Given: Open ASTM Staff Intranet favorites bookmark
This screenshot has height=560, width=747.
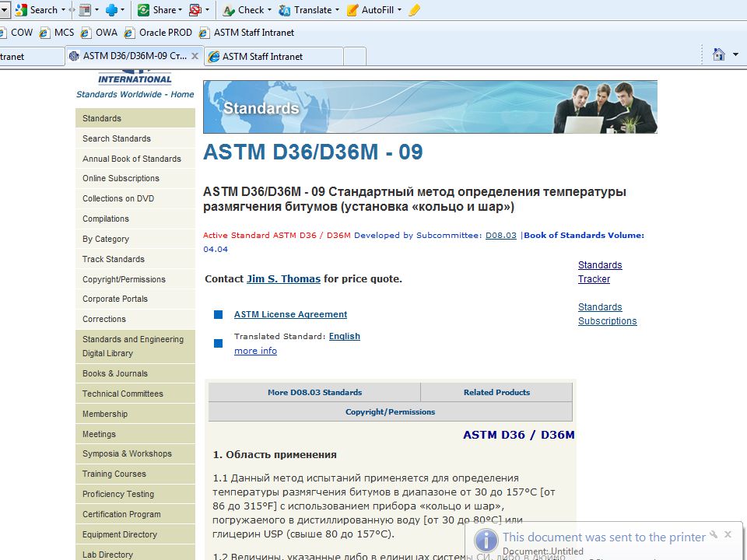Looking at the screenshot, I should coord(247,33).
